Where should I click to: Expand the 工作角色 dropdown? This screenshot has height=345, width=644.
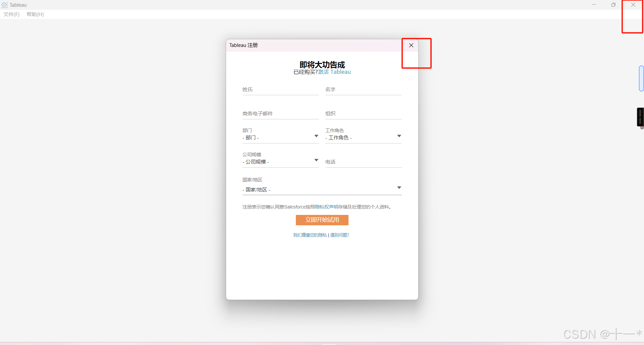tap(363, 138)
